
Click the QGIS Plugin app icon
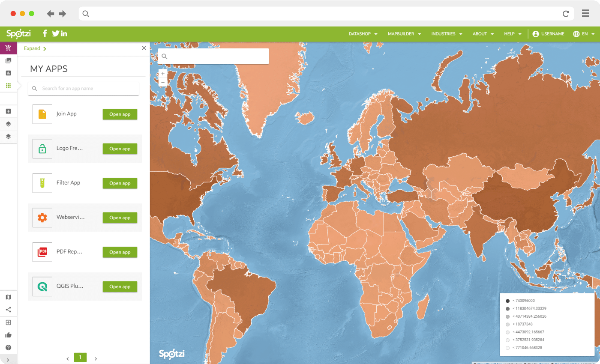[42, 286]
